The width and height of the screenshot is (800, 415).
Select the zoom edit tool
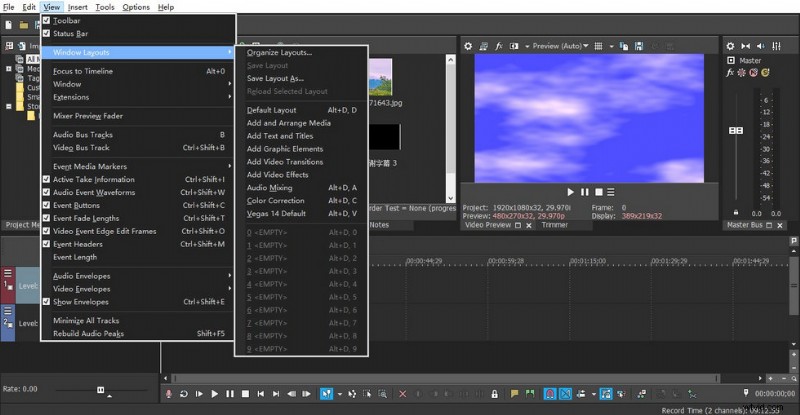(382, 394)
